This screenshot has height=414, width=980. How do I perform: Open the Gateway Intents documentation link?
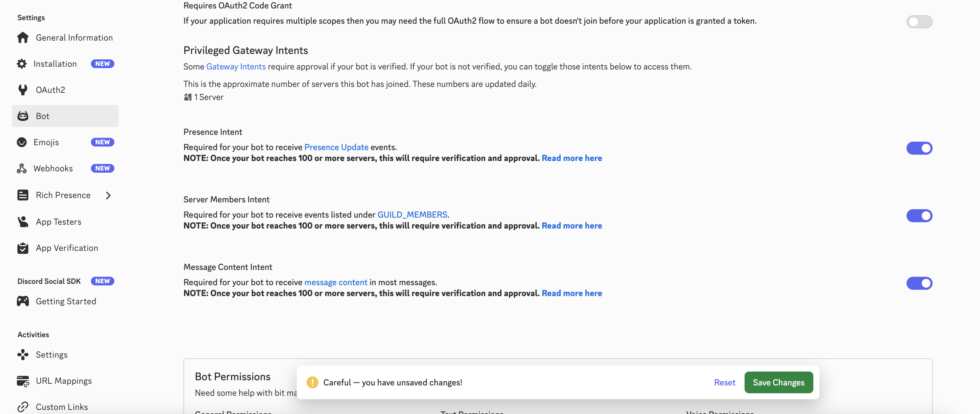(236, 66)
